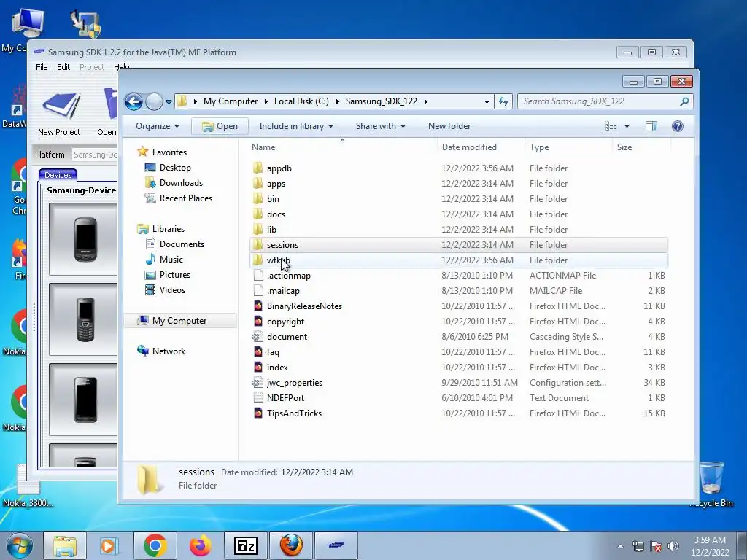Click the Forward navigation arrow in Explorer
This screenshot has height=560, width=747.
pyautogui.click(x=154, y=101)
